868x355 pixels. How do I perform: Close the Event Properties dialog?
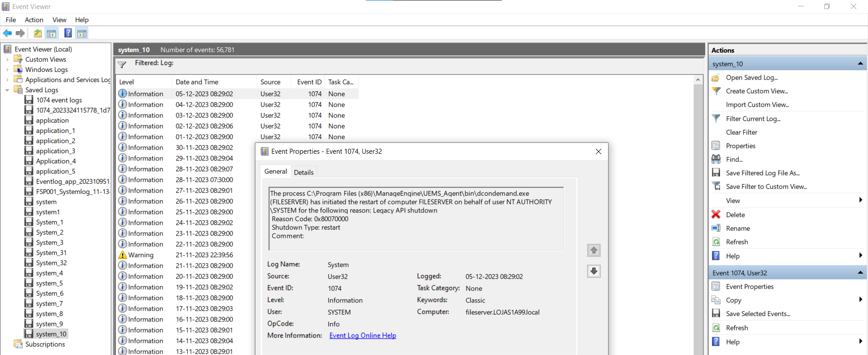[598, 151]
